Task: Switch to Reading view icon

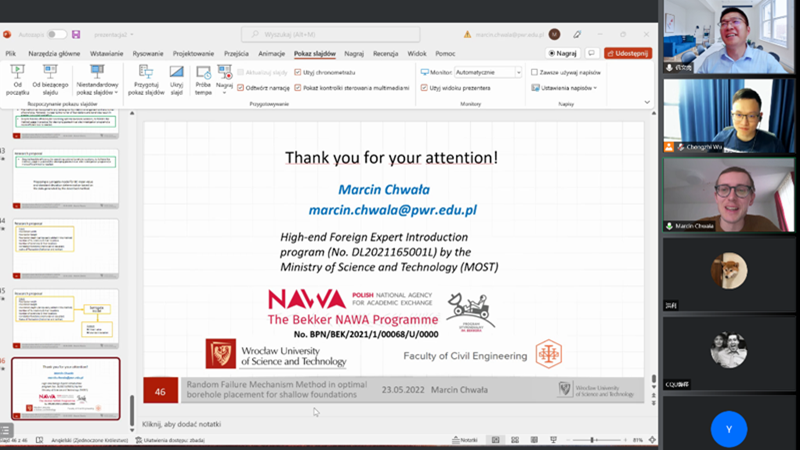Action: (534, 440)
